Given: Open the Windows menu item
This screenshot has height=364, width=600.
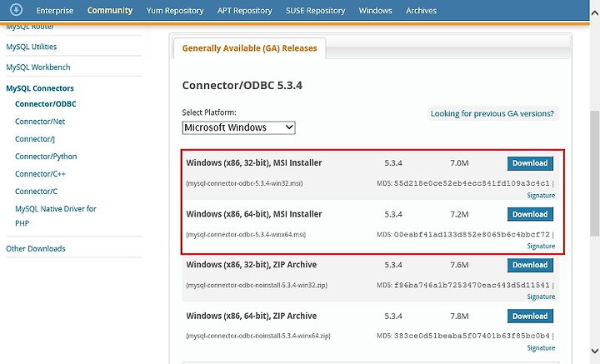Looking at the screenshot, I should click(375, 11).
